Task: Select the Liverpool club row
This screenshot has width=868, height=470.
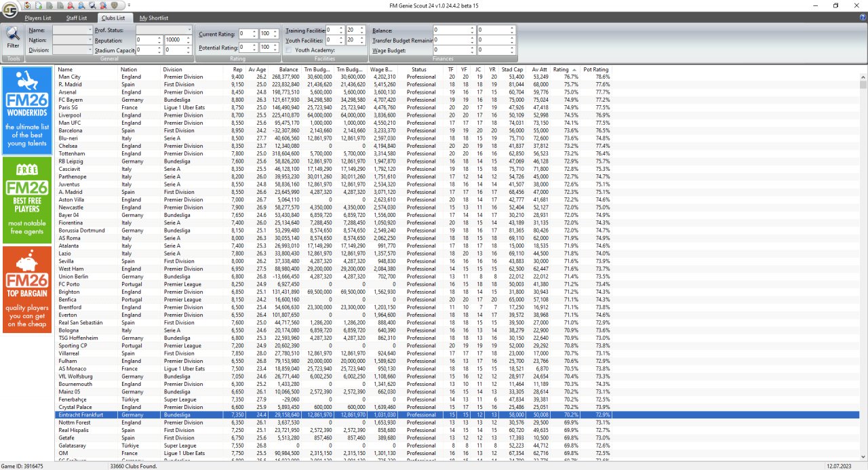Action: coord(334,115)
